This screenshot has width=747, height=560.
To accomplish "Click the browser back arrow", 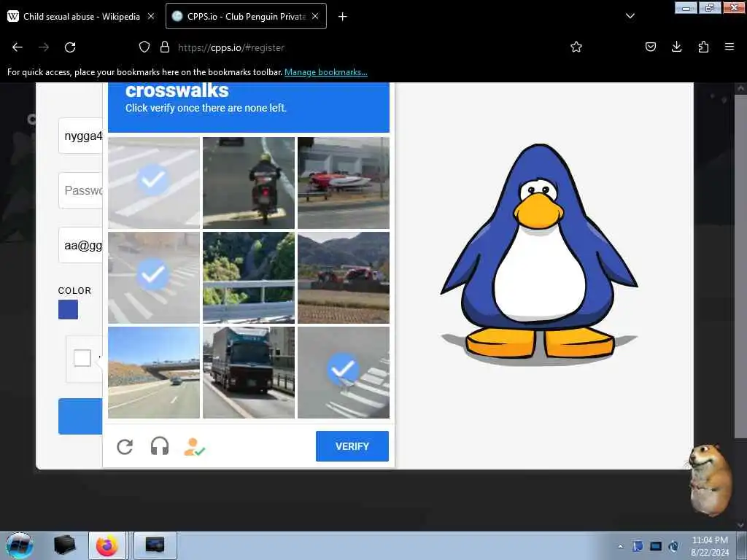I will pos(18,47).
